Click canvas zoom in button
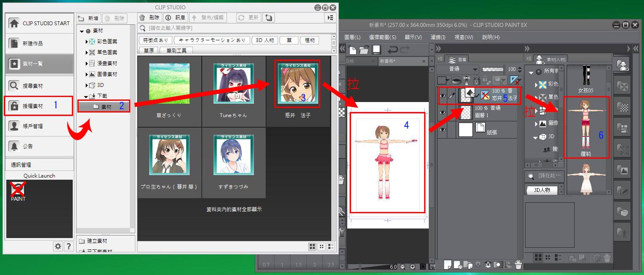This screenshot has height=275, width=644. [412, 267]
